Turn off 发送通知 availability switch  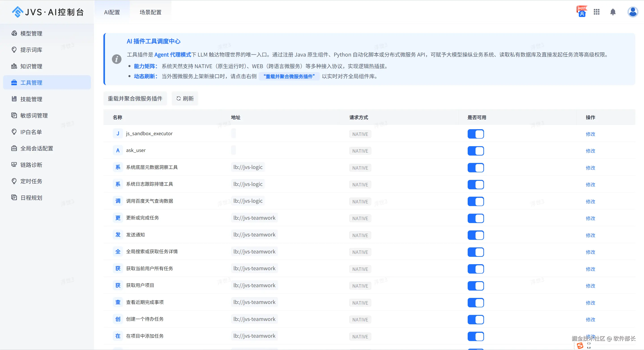pyautogui.click(x=476, y=235)
